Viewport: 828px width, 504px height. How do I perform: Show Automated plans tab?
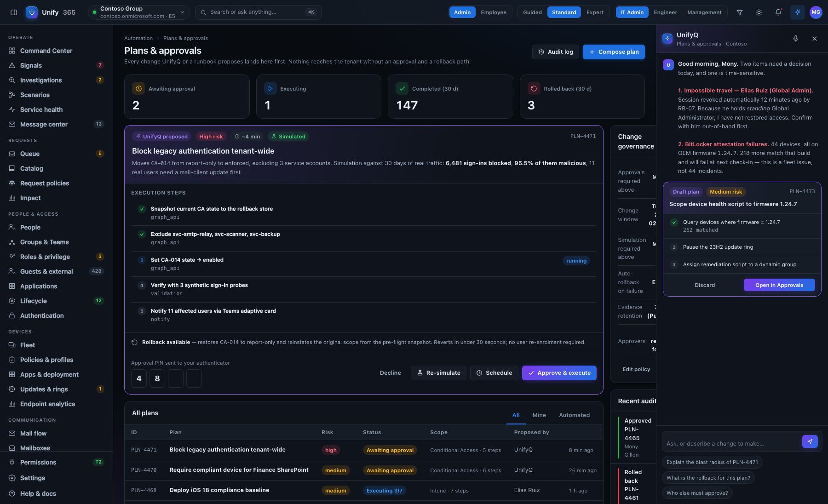point(574,415)
